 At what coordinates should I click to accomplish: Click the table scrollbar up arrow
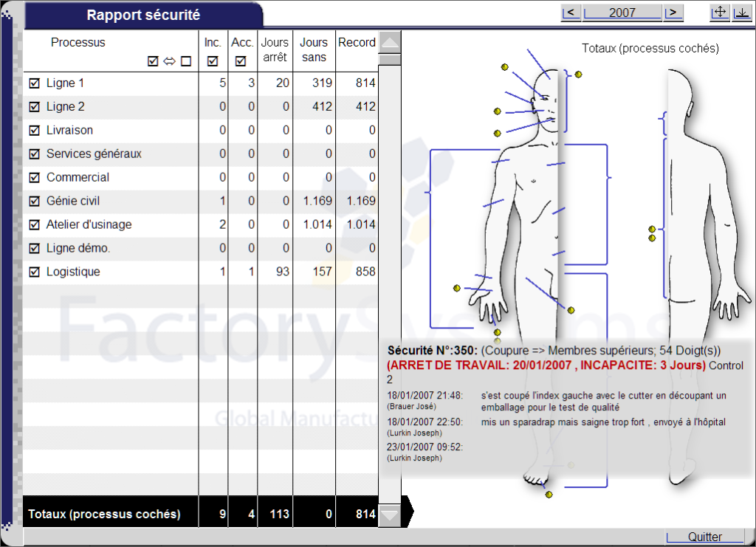click(x=390, y=42)
